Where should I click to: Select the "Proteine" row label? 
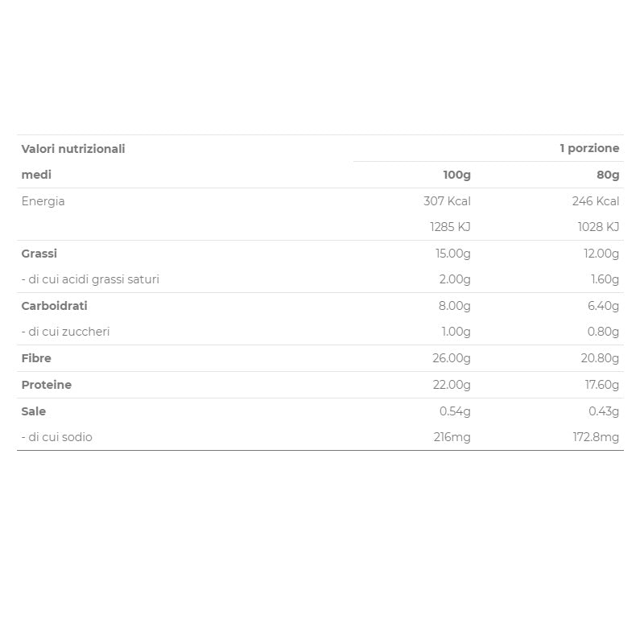[46, 385]
